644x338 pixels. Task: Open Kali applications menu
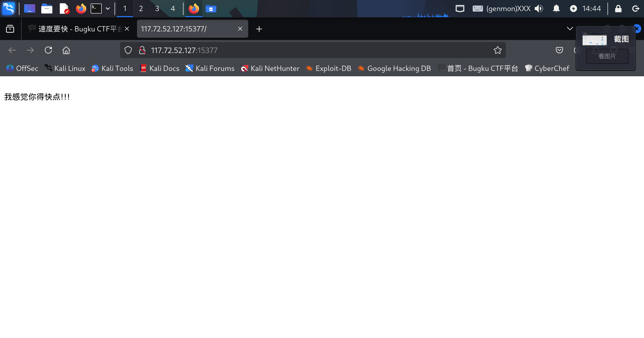coord(9,9)
